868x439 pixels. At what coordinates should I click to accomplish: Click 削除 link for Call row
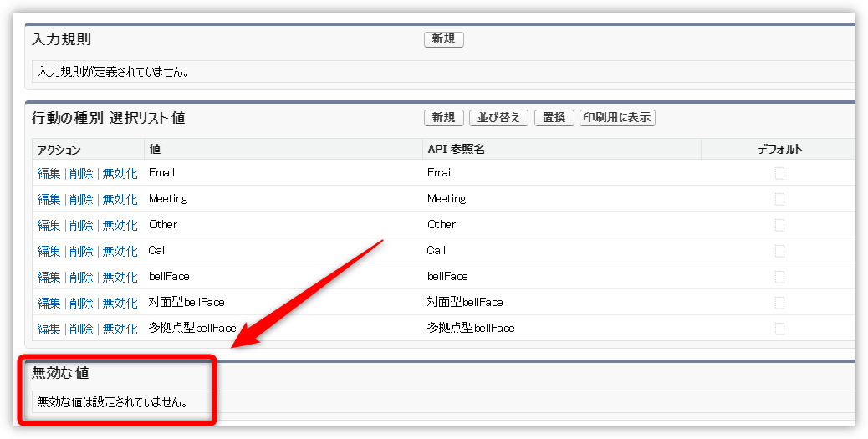coord(81,252)
